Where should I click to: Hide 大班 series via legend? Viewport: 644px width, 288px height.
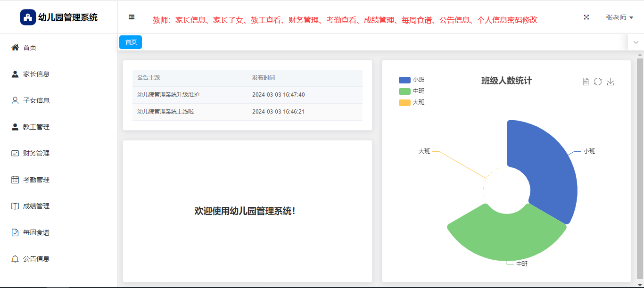pos(405,102)
